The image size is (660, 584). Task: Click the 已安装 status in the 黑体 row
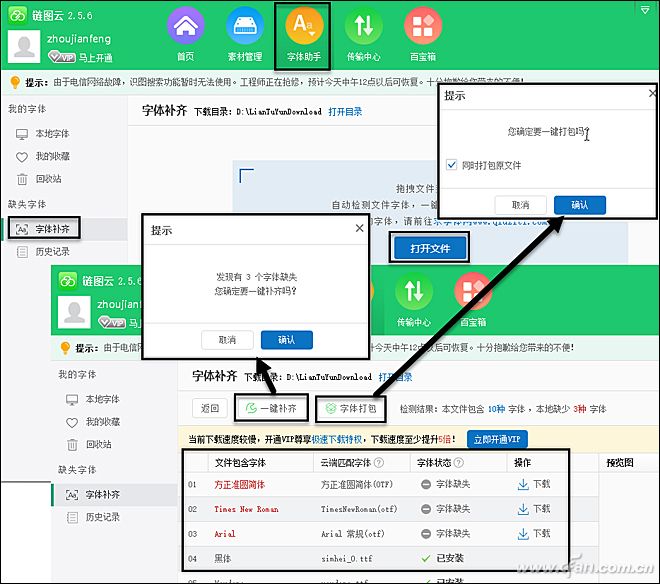pos(442,558)
